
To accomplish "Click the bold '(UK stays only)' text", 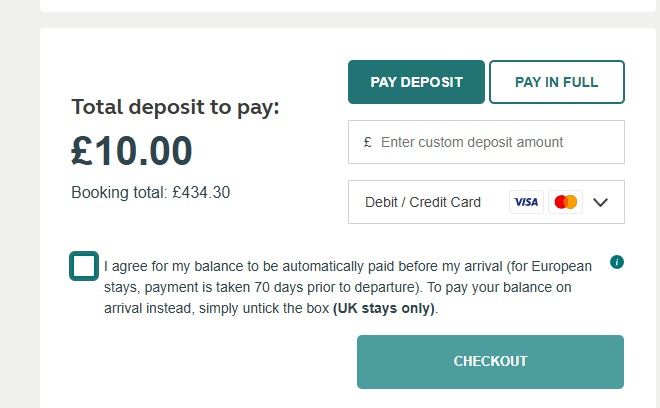I will tap(385, 309).
